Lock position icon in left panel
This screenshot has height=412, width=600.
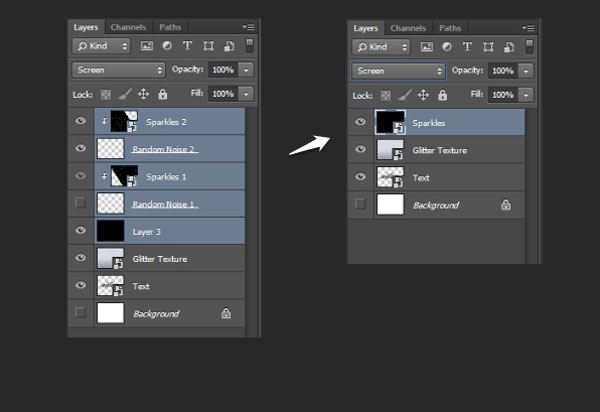pyautogui.click(x=143, y=94)
